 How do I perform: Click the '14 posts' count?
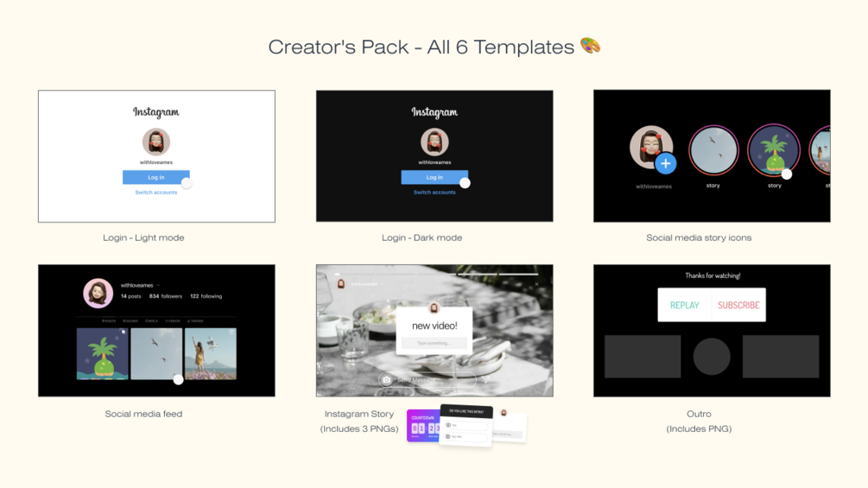point(131,296)
